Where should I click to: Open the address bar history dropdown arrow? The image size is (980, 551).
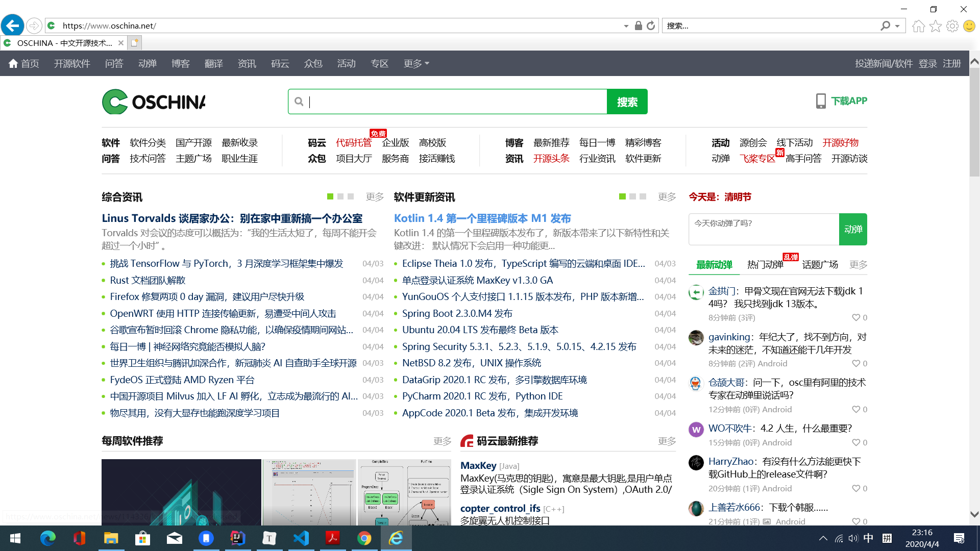626,26
